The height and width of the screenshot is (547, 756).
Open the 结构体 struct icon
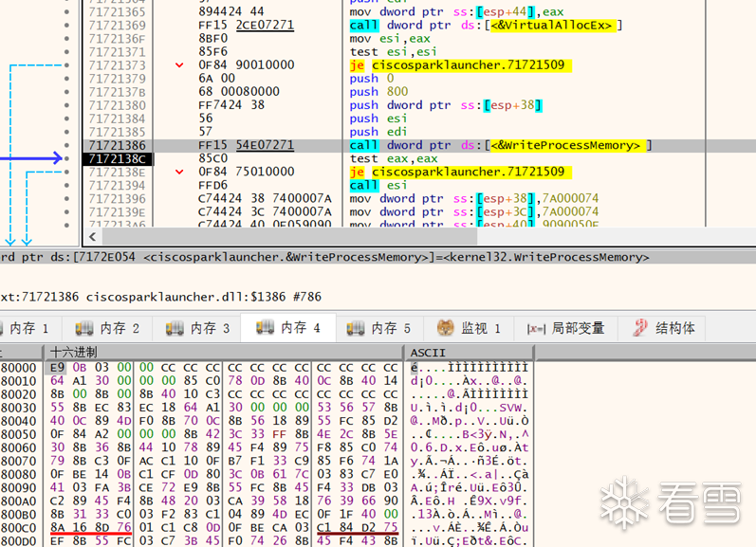click(x=640, y=328)
